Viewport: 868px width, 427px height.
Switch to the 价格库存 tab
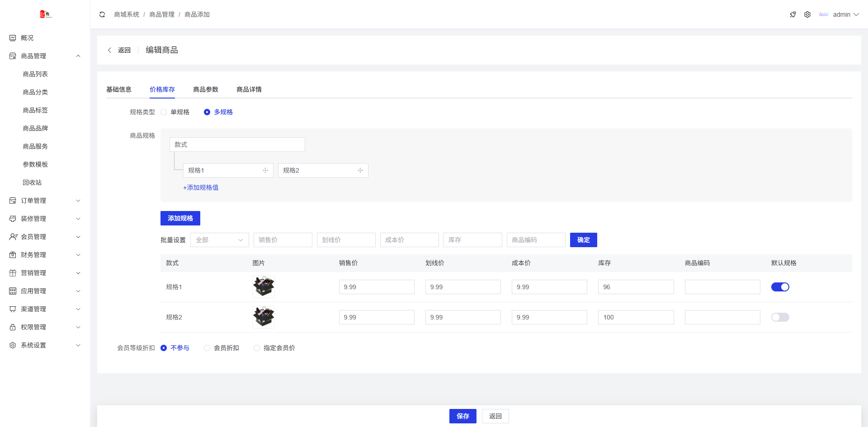point(162,89)
